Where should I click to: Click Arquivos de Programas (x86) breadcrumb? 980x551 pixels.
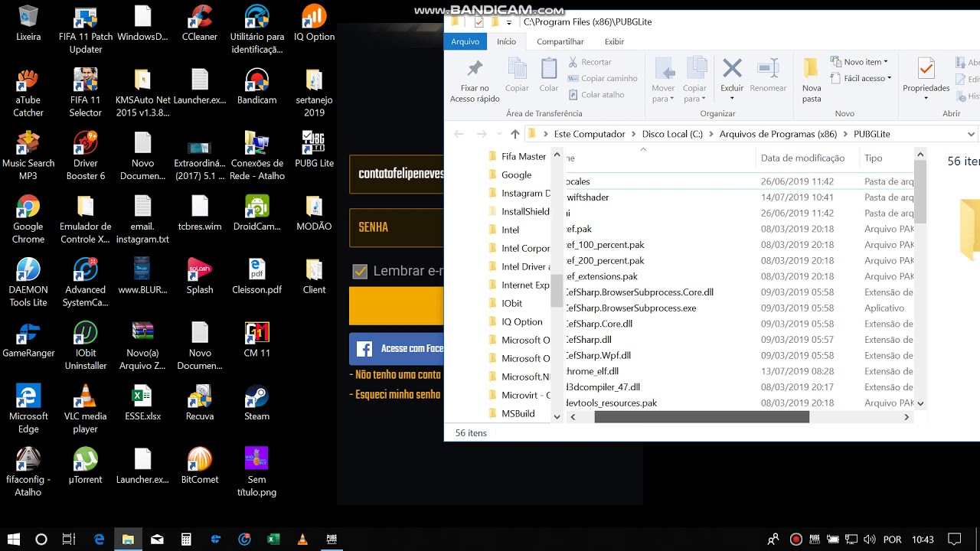coord(778,134)
